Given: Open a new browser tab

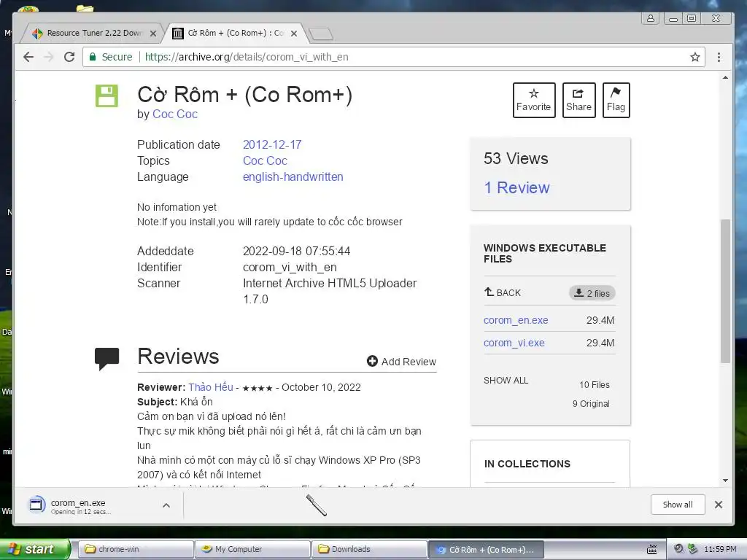Looking at the screenshot, I should pos(321,34).
